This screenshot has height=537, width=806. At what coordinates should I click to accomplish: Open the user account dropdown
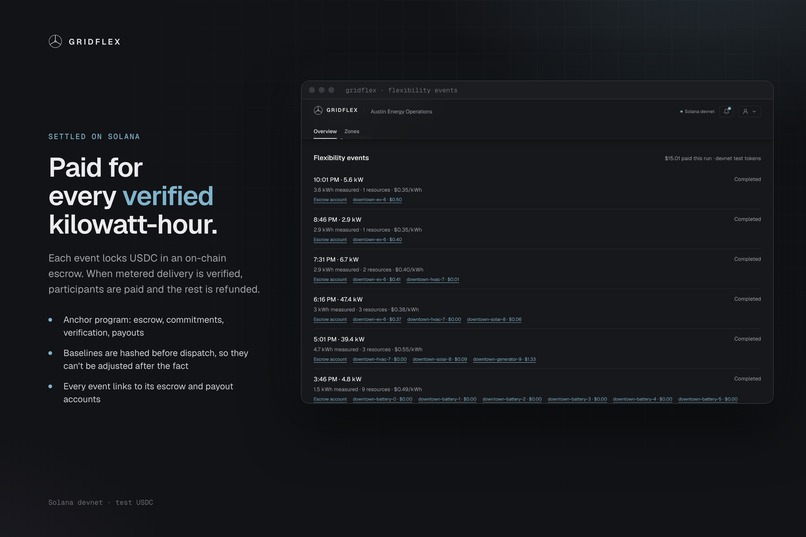pyautogui.click(x=749, y=111)
